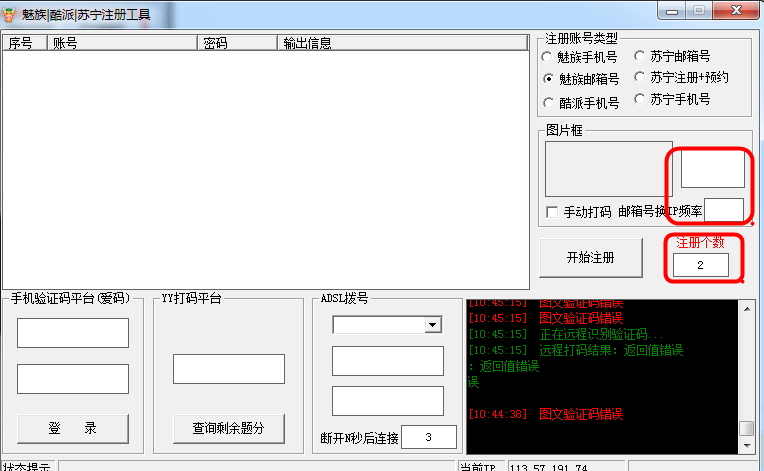Click log entry at 10:44:38 图文验证码错误
This screenshot has width=764, height=471.
coord(546,414)
